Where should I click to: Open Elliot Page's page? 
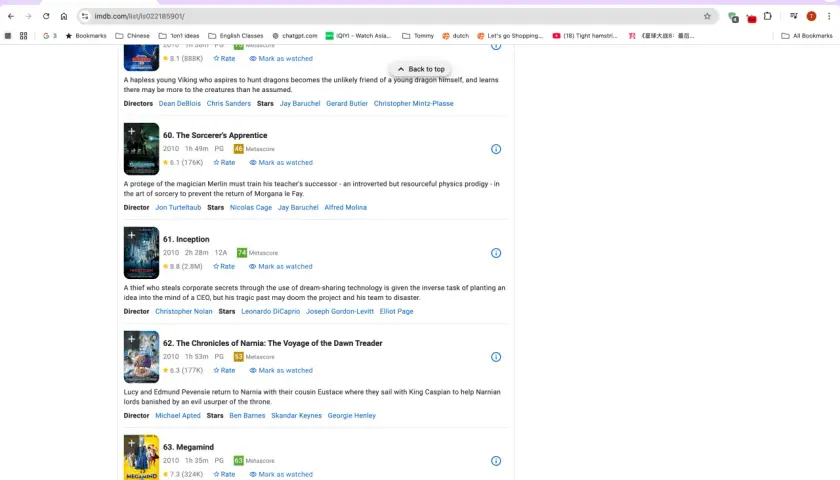[396, 311]
